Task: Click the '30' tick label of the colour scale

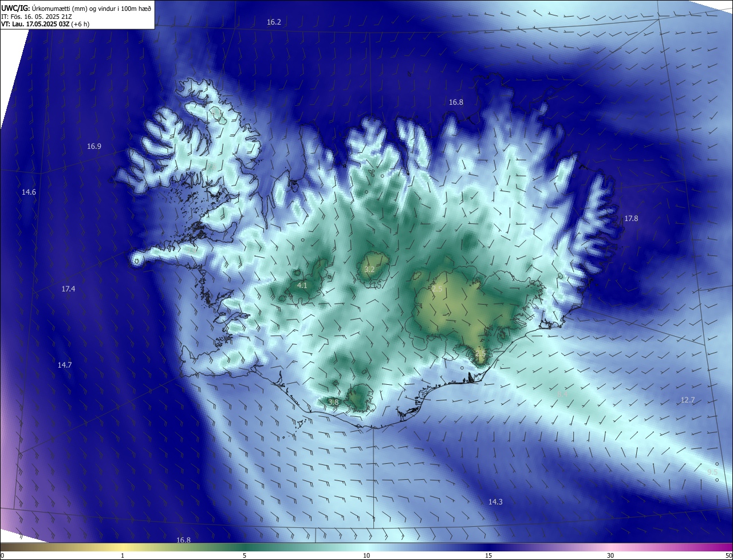Action: [610, 555]
